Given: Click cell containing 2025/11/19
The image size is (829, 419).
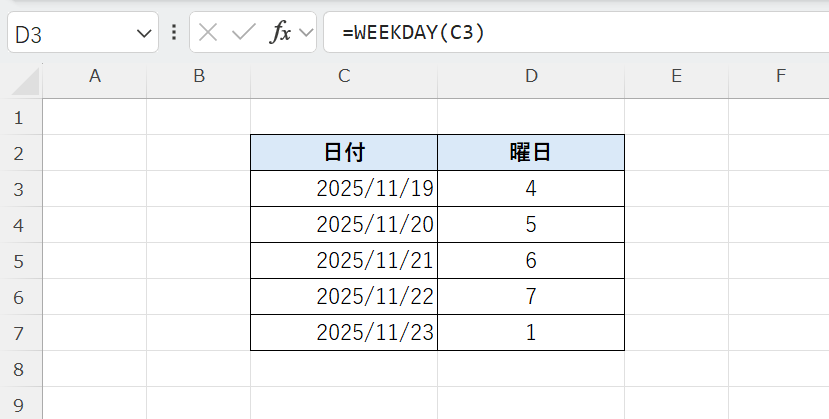Looking at the screenshot, I should 344,189.
